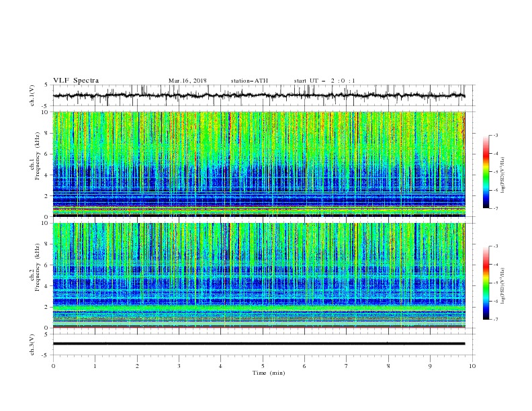Click the "8" kHz tick on ch.2 frequency axis

[46, 244]
